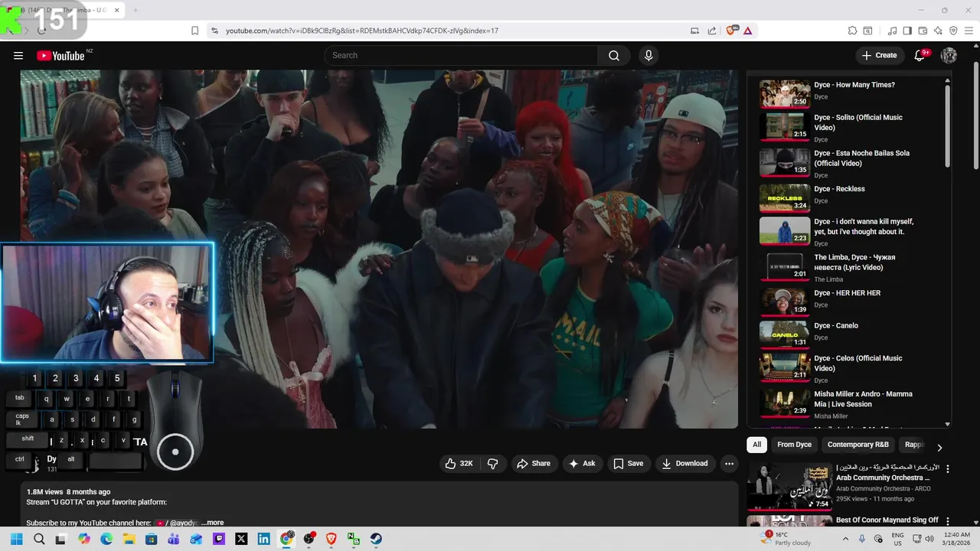Open weather widget 16°C Partly cloudy
This screenshot has width=980, height=551.
coord(786,539)
